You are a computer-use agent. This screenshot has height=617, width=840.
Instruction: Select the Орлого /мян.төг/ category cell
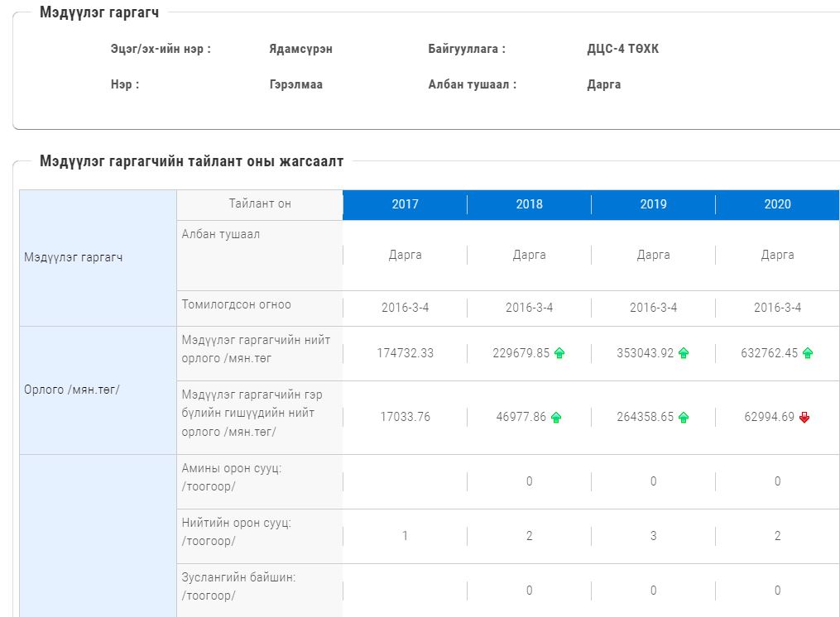click(x=98, y=390)
